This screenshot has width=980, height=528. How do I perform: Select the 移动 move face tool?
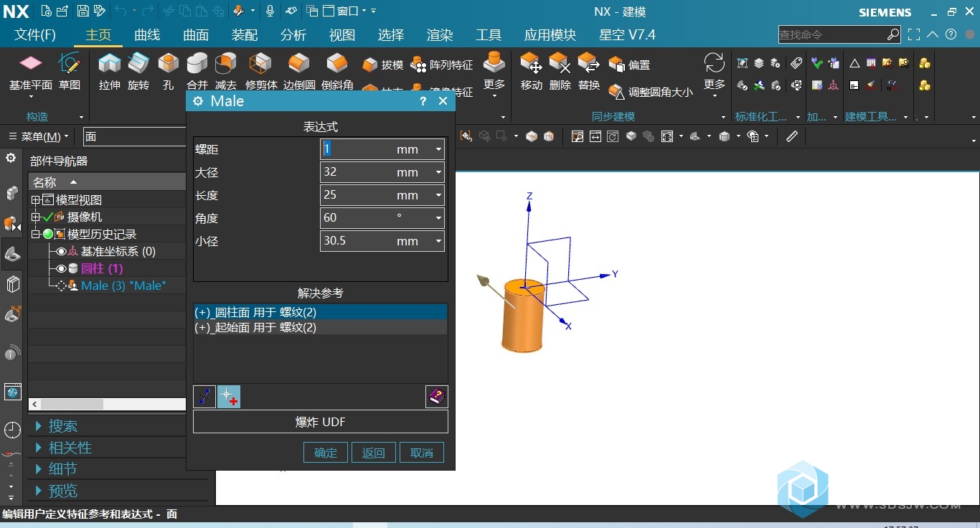click(531, 72)
